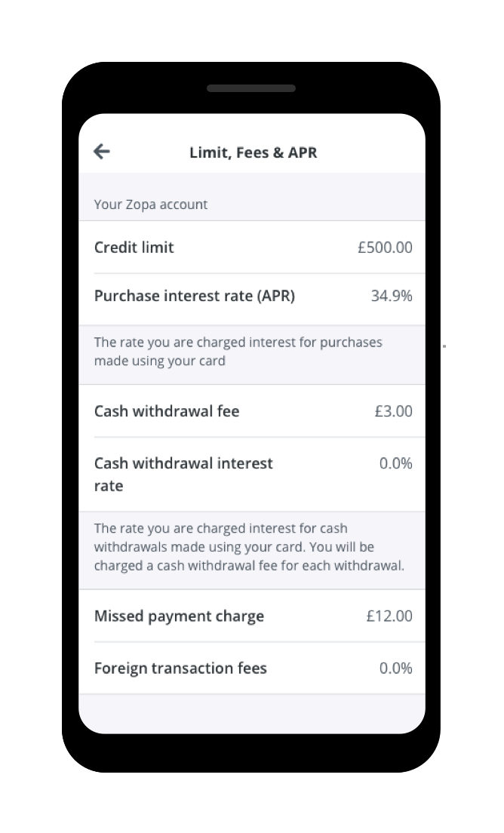Tap the £12.00 missed payment value
The image size is (504, 833).
(389, 616)
